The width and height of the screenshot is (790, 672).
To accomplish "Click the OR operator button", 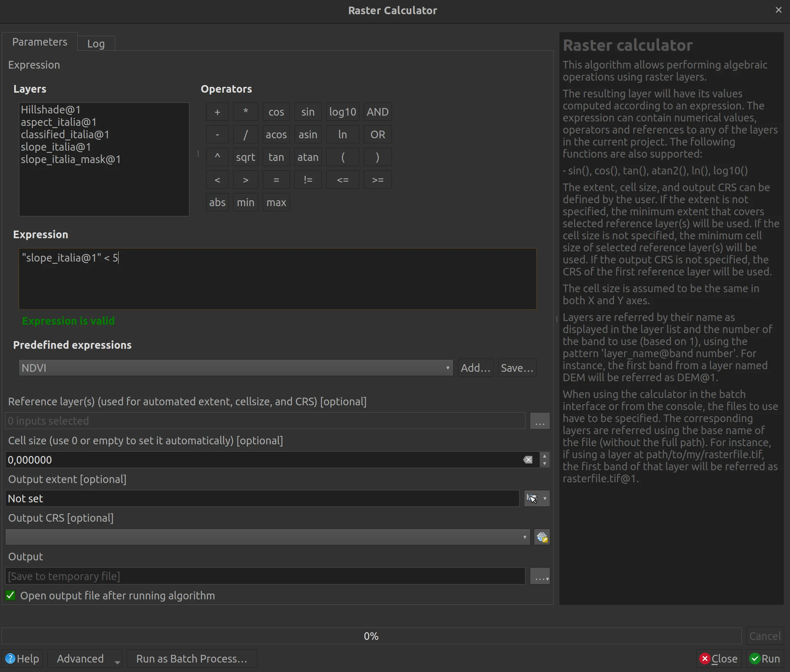I will [x=378, y=135].
